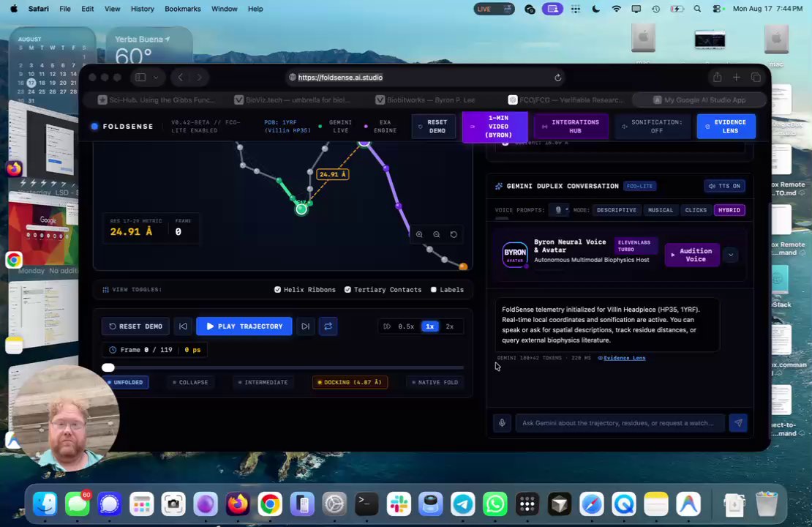Click the Wi-Fi status icon
This screenshot has height=527, width=812.
pos(616,9)
